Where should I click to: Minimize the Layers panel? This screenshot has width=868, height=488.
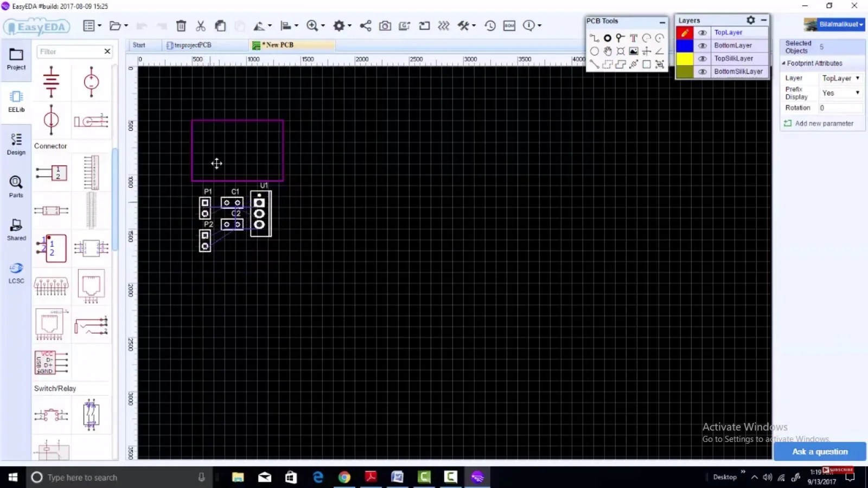(764, 20)
